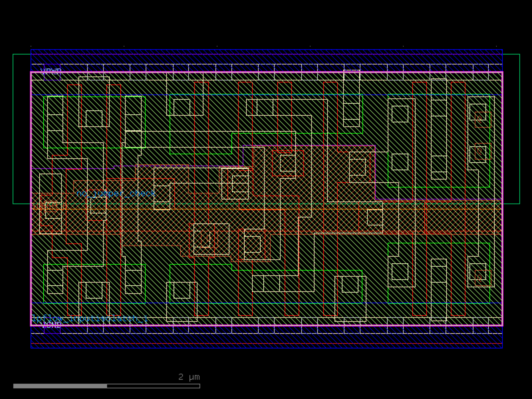Select the purple VGND pin box
Screen dimensions: 532x399
tap(52, 330)
